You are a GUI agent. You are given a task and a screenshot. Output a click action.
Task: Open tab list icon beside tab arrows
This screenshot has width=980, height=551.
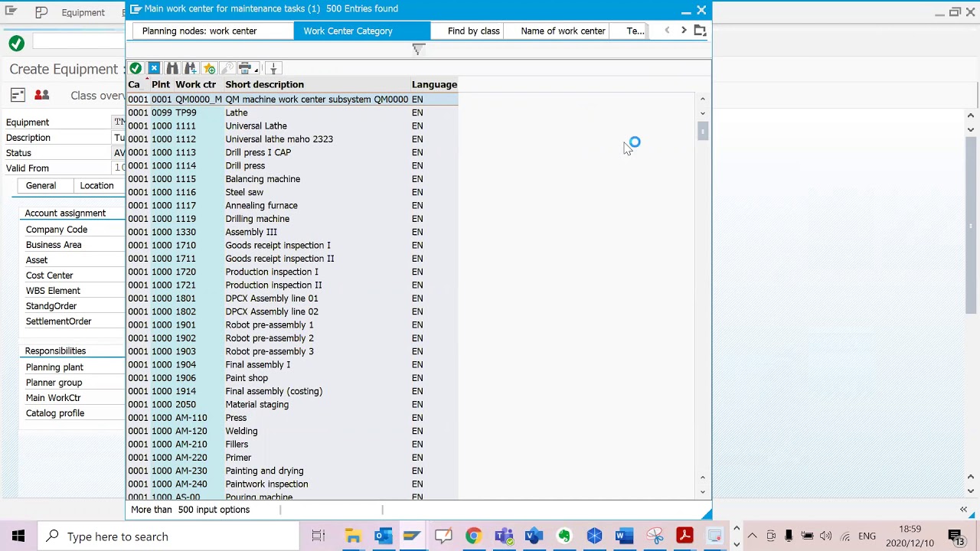click(700, 31)
